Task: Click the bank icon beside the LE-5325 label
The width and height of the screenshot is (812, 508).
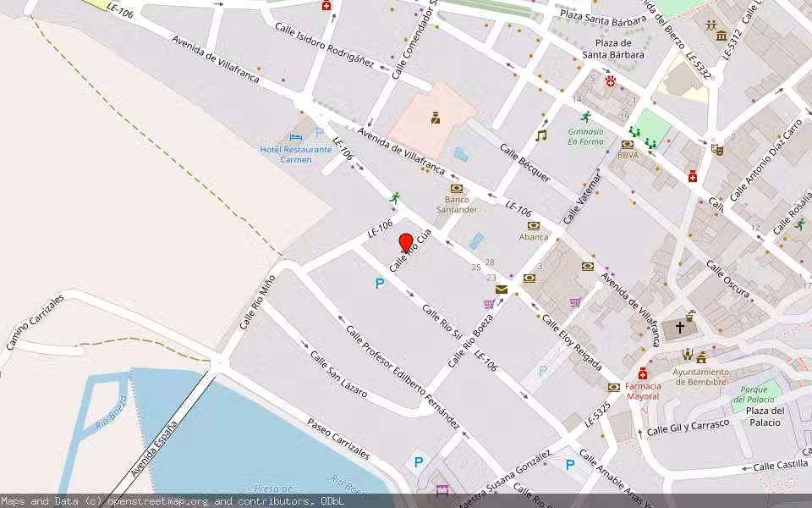Action: point(614,387)
